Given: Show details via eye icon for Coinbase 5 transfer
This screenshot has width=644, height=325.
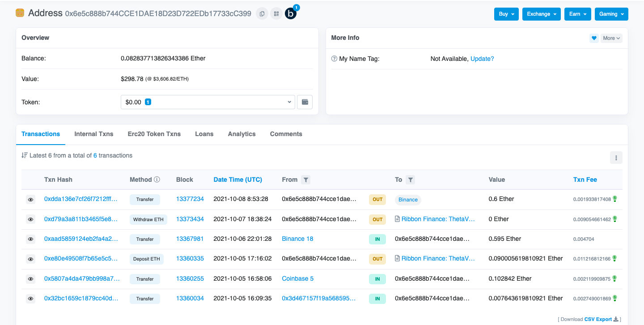Looking at the screenshot, I should coord(30,279).
